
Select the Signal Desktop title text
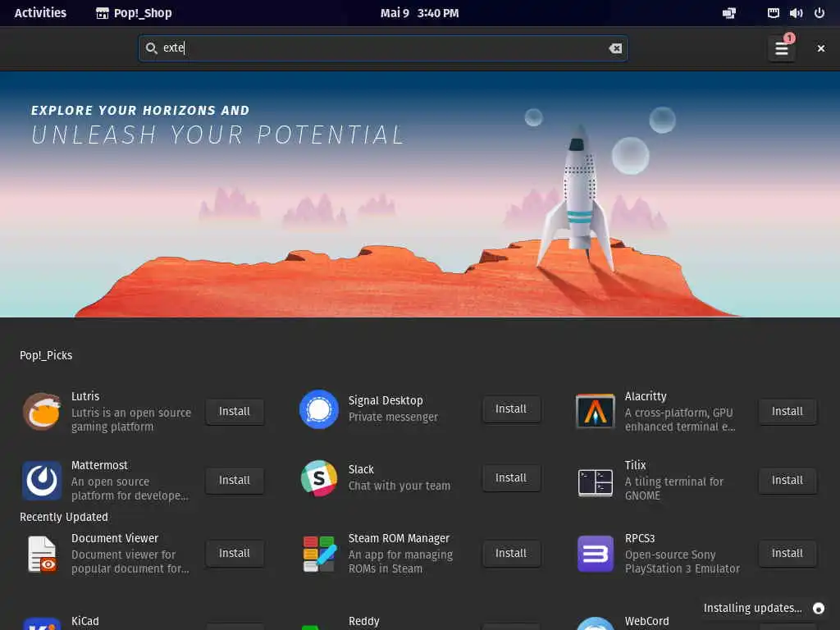pos(386,400)
